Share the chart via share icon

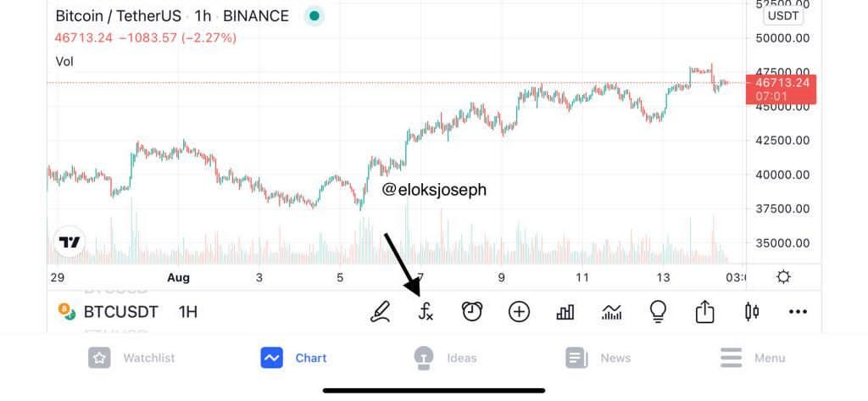click(704, 312)
